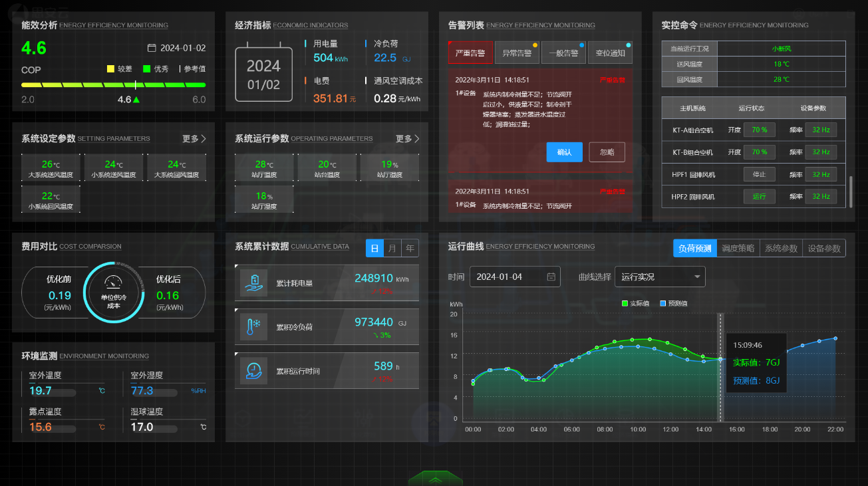Click the green 优秀 legend square

(x=146, y=68)
